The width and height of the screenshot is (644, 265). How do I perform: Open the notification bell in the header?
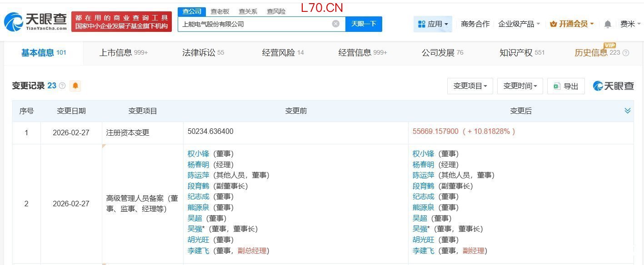tap(608, 24)
